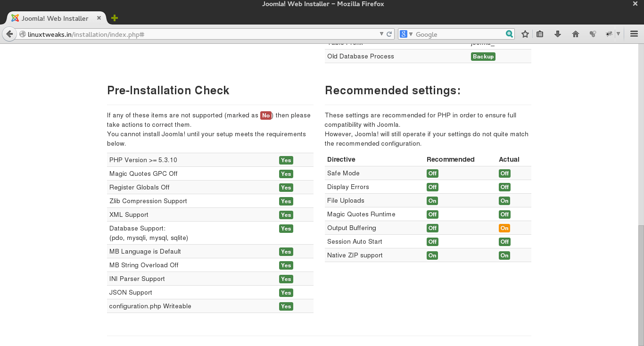Click the three-circles extension icon in toolbar
Image resolution: width=644 pixels, height=346 pixels.
pyautogui.click(x=593, y=34)
